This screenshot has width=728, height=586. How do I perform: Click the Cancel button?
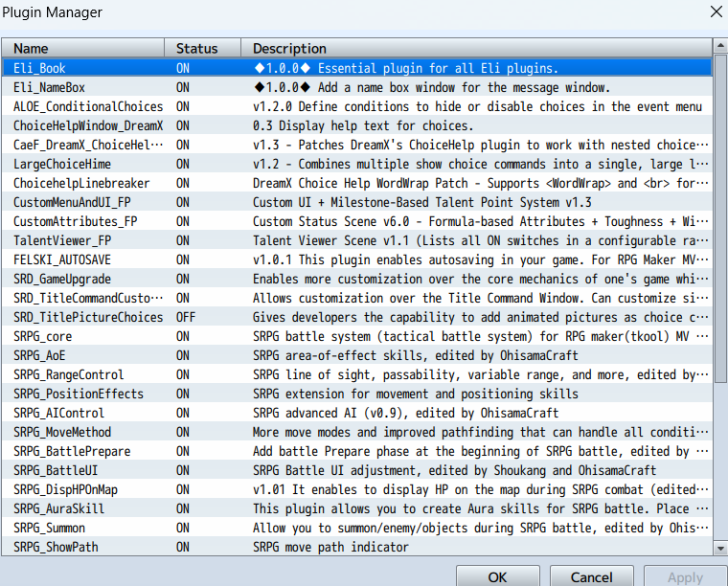[x=591, y=576]
